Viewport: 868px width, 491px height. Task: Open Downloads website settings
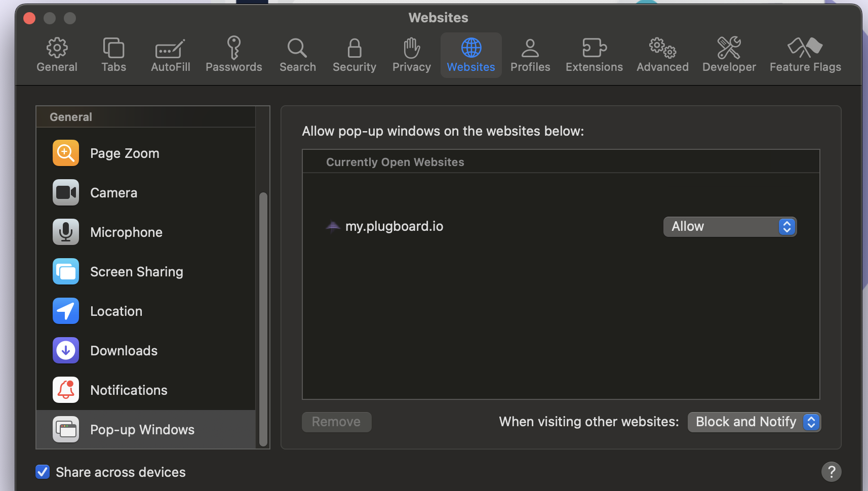[124, 350]
